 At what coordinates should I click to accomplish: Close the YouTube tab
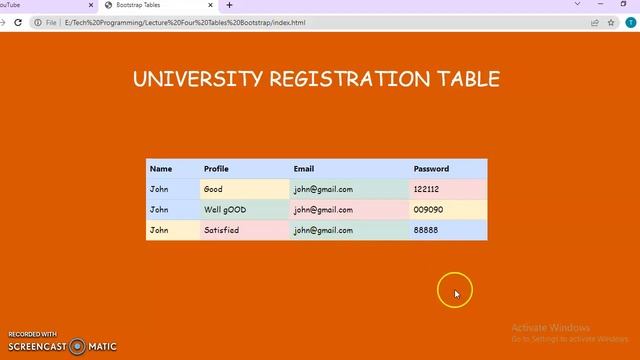pyautogui.click(x=91, y=5)
